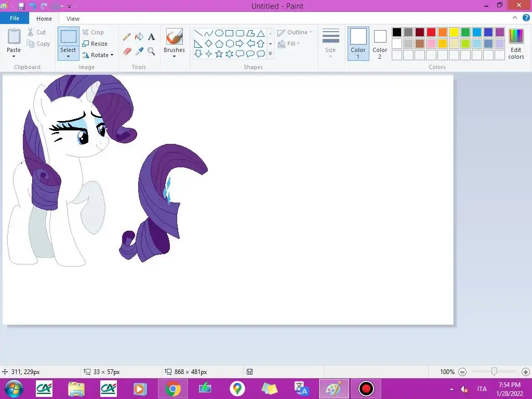Zoom in with the plus button
Viewport: 532px width, 399px height.
(526, 372)
